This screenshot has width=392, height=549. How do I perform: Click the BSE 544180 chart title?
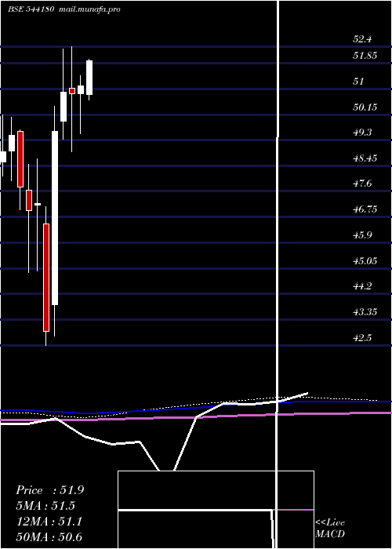pyautogui.click(x=64, y=9)
